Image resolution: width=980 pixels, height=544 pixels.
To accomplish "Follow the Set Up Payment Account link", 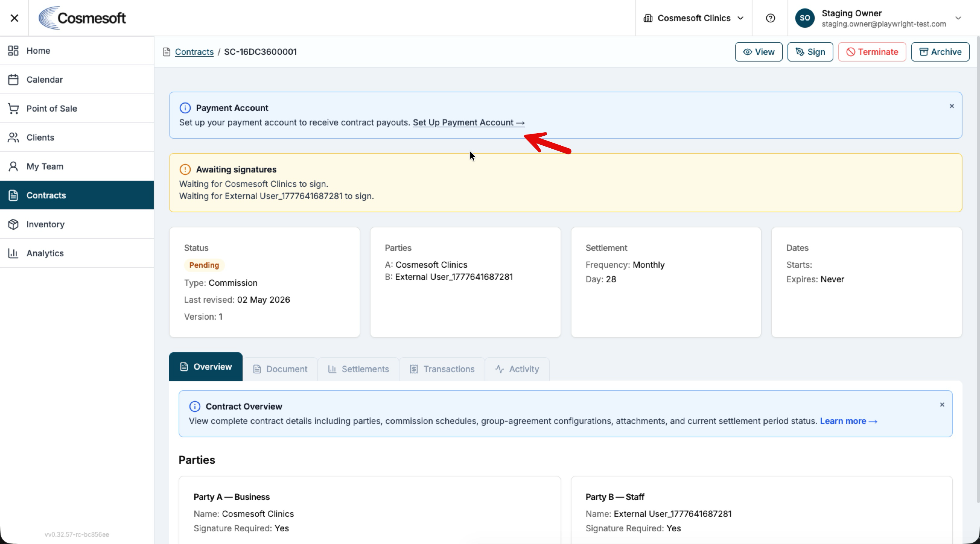I will [468, 122].
